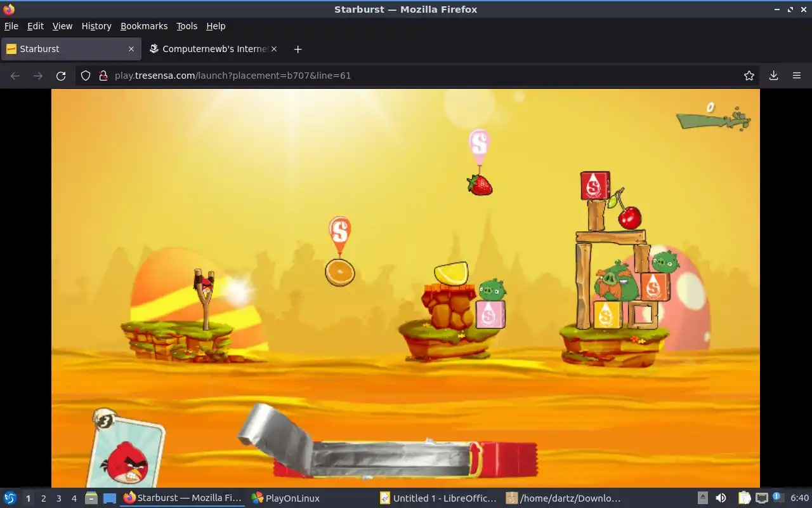
Task: Open the Tools menu
Action: (187, 26)
